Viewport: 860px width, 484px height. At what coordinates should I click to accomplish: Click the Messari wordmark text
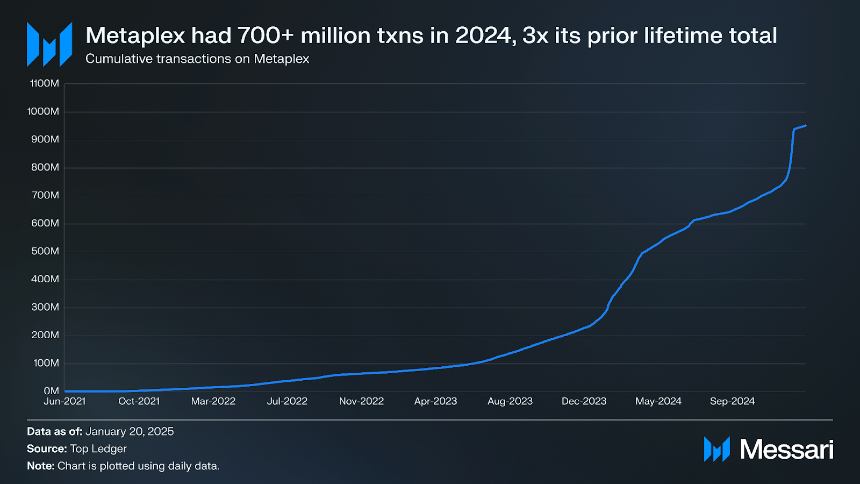pyautogui.click(x=787, y=449)
